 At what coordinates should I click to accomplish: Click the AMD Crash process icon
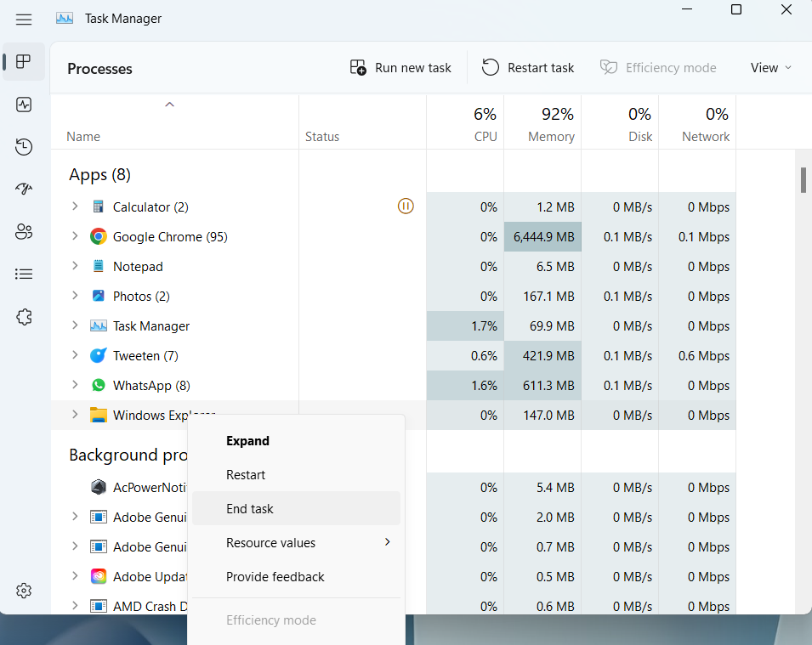(99, 606)
